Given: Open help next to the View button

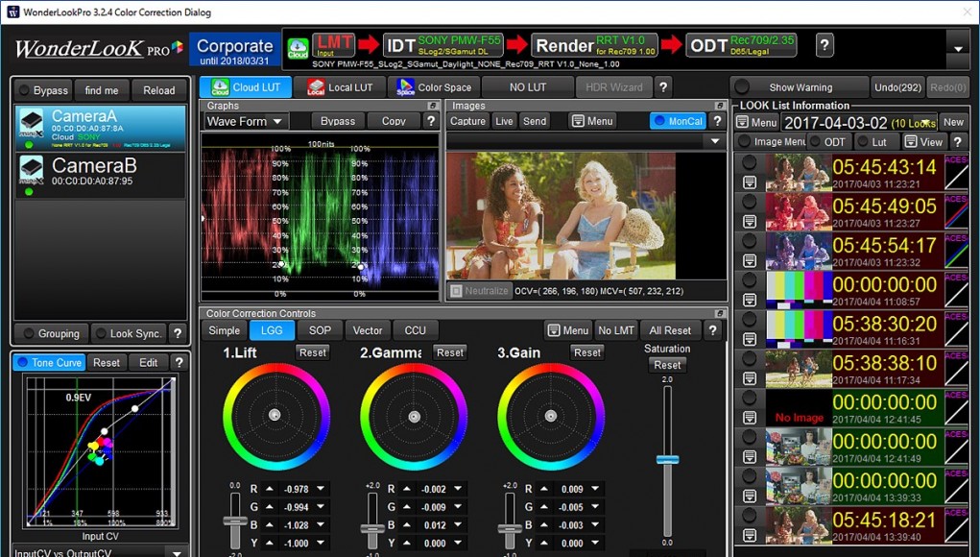Looking at the screenshot, I should pos(958,142).
